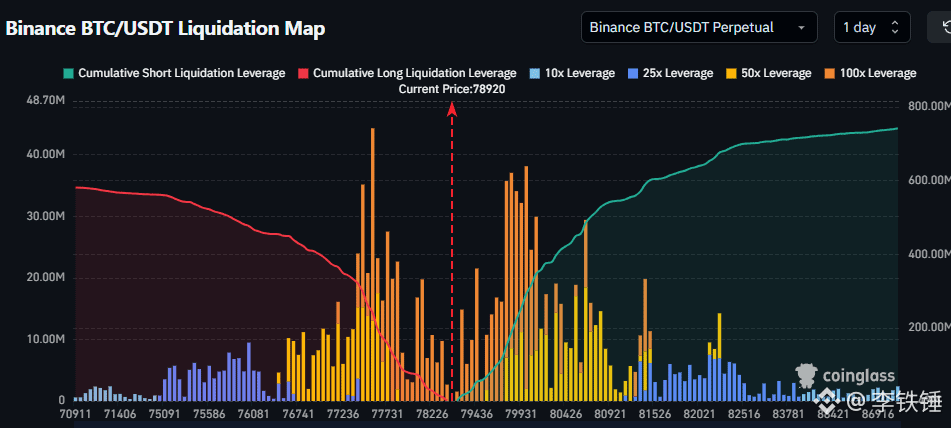
Task: Click the 75091 x-axis price label
Action: pos(164,415)
